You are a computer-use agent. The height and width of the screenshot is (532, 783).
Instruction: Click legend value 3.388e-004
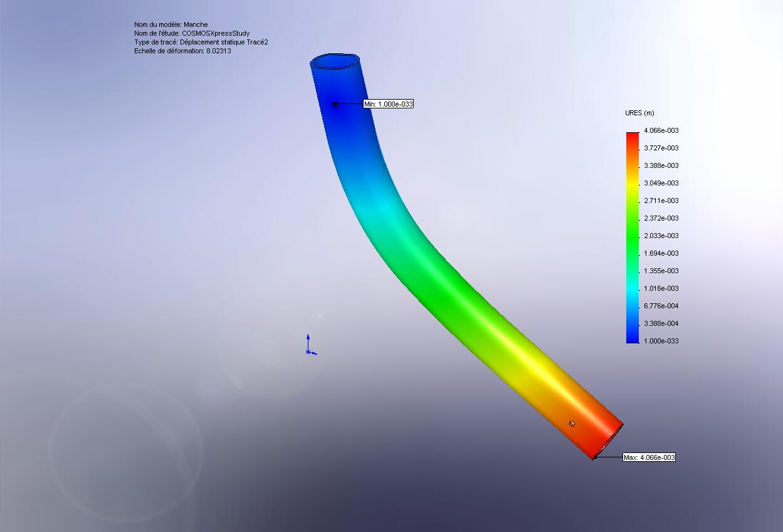pos(661,323)
